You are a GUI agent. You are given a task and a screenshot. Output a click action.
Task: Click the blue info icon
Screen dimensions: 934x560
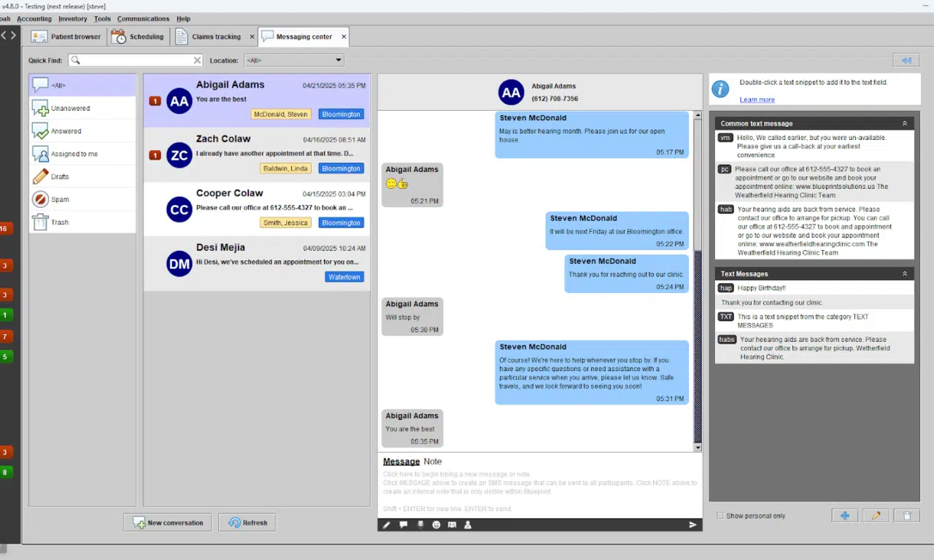point(721,89)
